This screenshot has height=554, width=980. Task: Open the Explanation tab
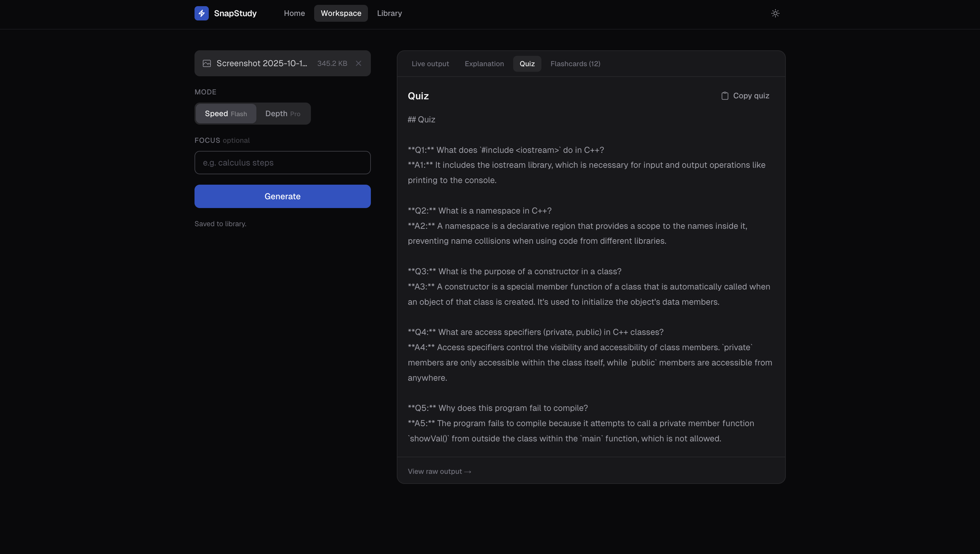tap(484, 64)
